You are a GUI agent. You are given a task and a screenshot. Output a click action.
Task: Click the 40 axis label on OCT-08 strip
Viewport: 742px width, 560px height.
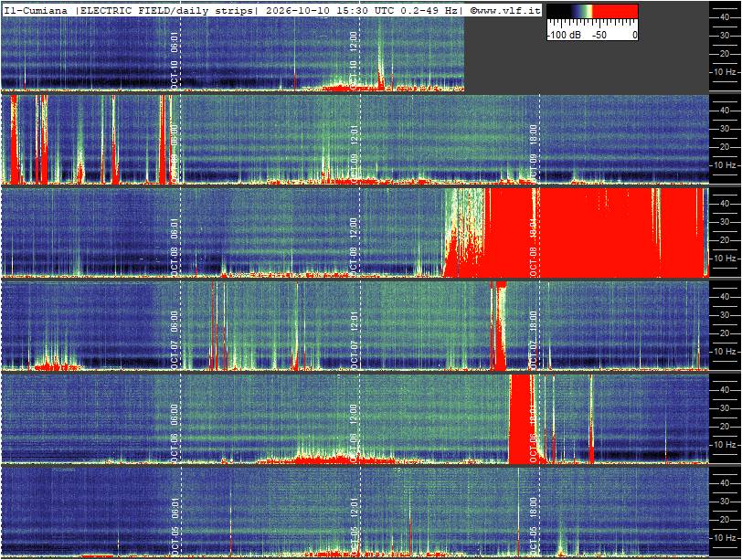724,204
